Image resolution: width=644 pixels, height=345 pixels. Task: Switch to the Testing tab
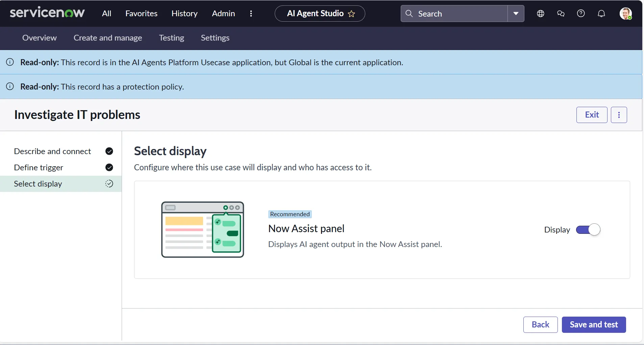coord(171,38)
